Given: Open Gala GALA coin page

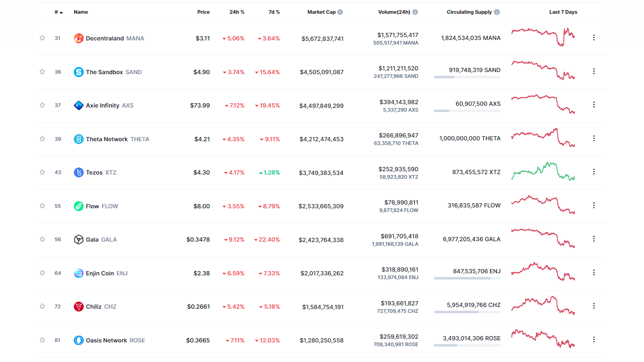Looking at the screenshot, I should pyautogui.click(x=101, y=240).
